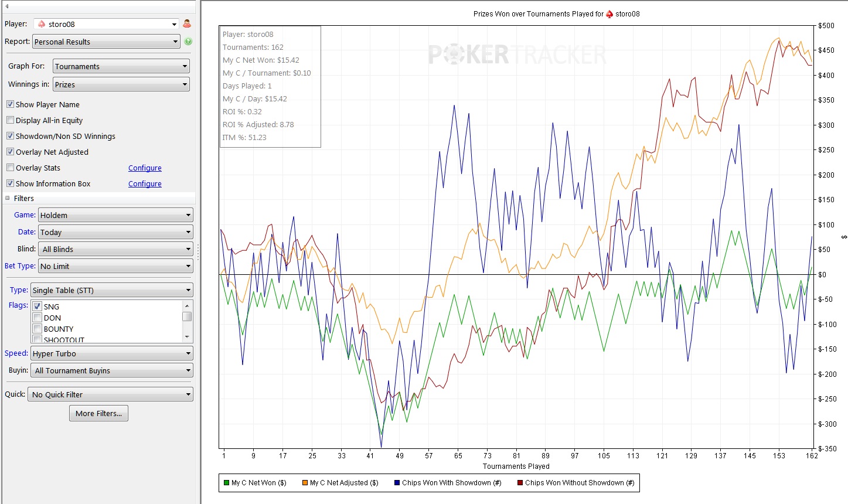Screen dimensions: 848x504
Task: Click the blue Chips Won With Showdown swatch
Action: pos(397,483)
